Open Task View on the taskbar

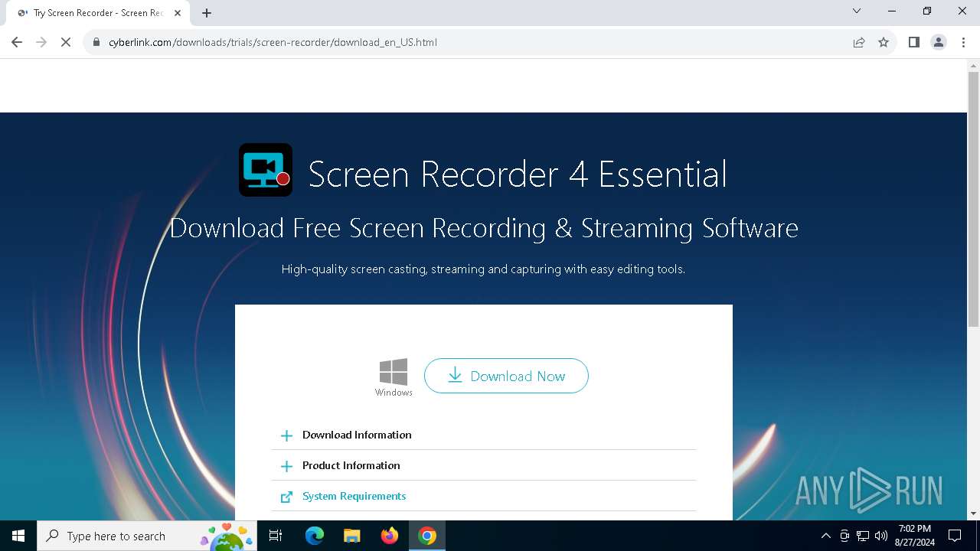point(276,536)
